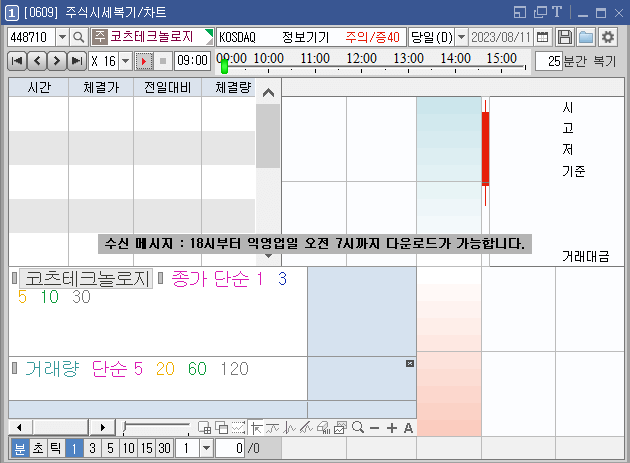Select the 분 (minute) chart type
The image size is (630, 463).
(x=20, y=448)
